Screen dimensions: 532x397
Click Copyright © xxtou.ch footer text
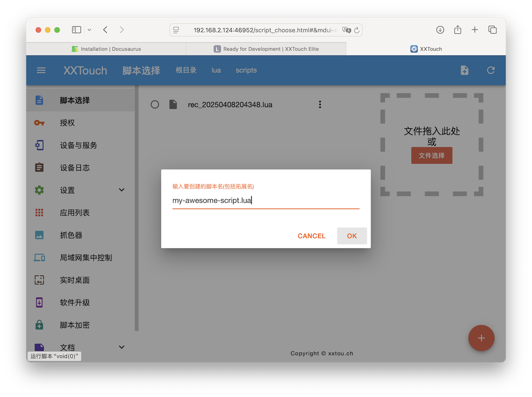pos(321,353)
